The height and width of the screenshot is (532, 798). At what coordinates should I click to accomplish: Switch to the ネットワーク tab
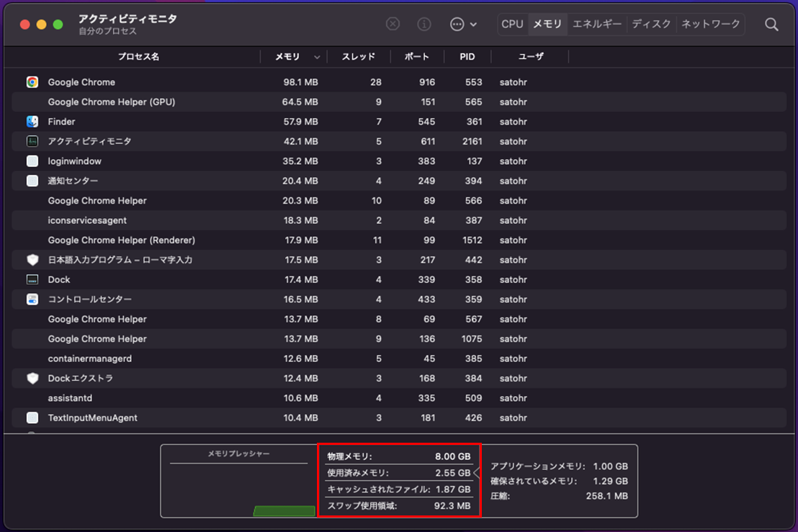710,24
